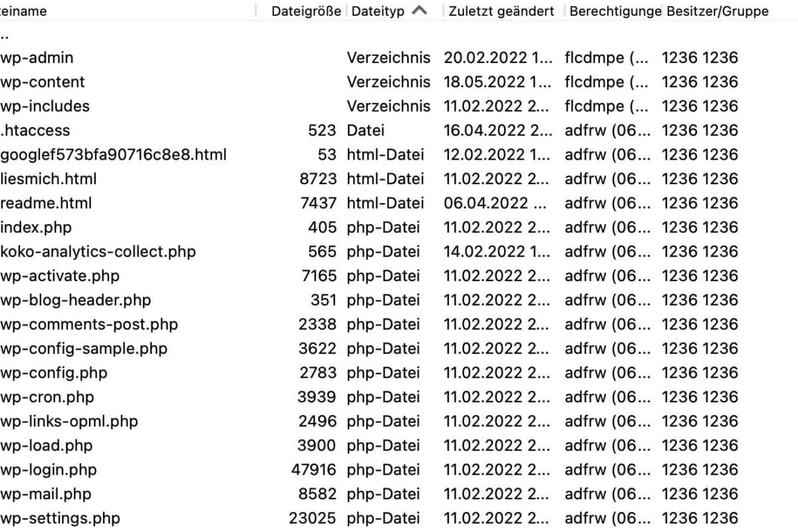Select koko-analytics-collect.php in the list
The width and height of the screenshot is (798, 532).
point(98,252)
